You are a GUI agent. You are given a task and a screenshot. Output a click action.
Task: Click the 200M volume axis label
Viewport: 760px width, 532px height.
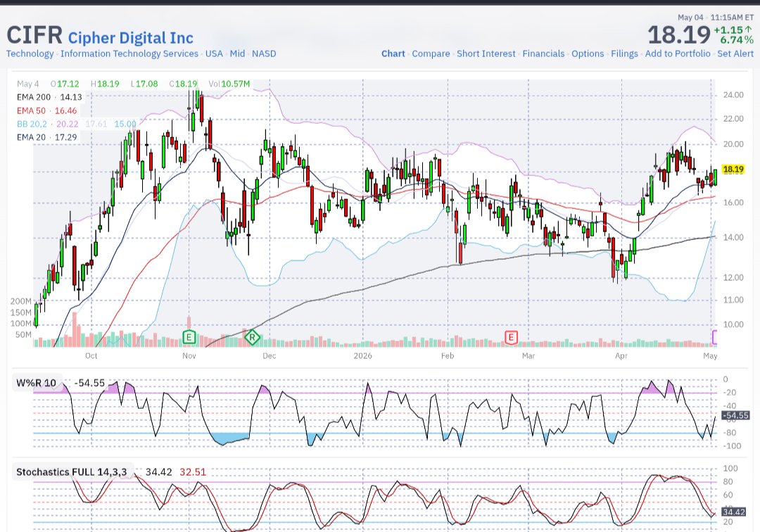tap(21, 301)
